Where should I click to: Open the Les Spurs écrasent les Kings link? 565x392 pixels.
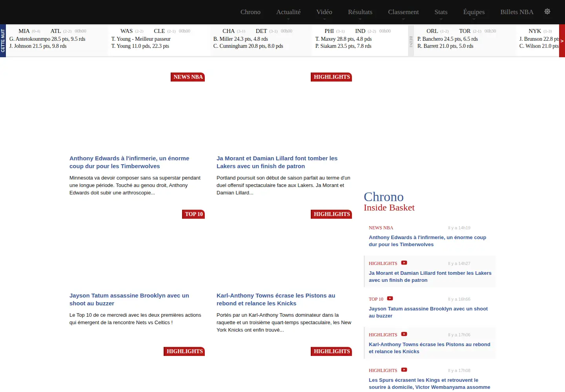[430, 384]
